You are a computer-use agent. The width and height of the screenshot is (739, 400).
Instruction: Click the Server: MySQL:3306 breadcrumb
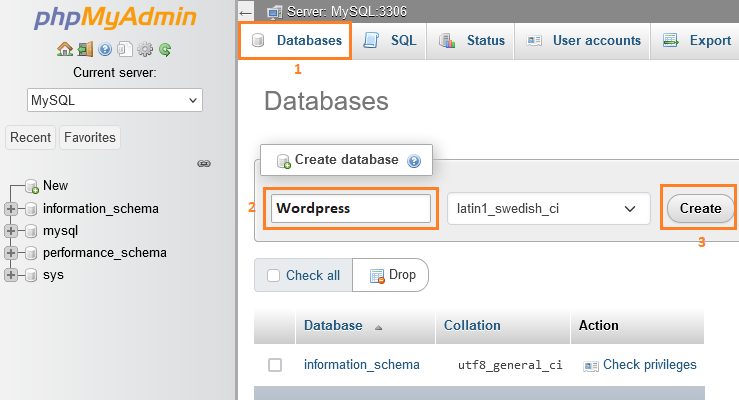pos(347,11)
